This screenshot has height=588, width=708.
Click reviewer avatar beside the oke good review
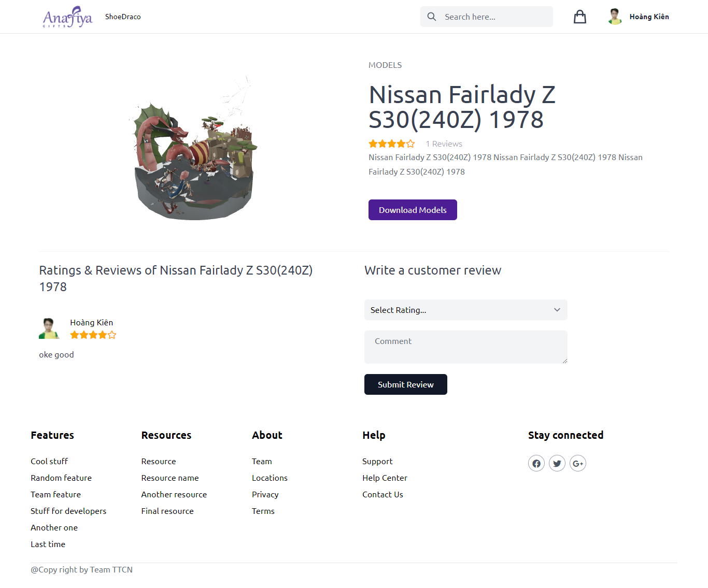point(49,328)
